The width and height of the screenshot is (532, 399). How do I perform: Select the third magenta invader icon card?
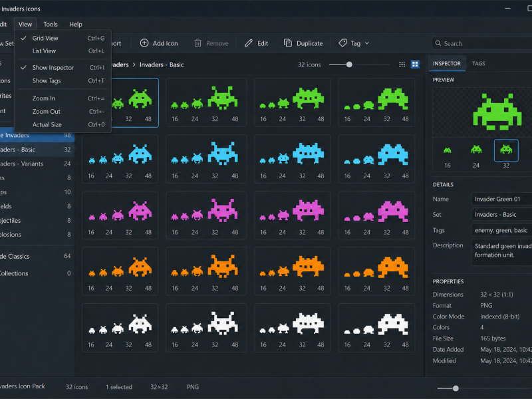coord(292,215)
